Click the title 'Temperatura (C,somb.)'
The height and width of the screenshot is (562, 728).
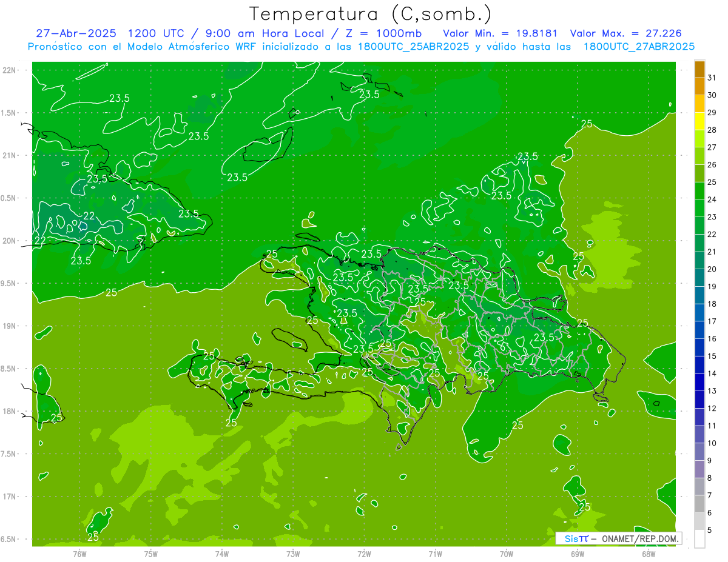click(371, 14)
